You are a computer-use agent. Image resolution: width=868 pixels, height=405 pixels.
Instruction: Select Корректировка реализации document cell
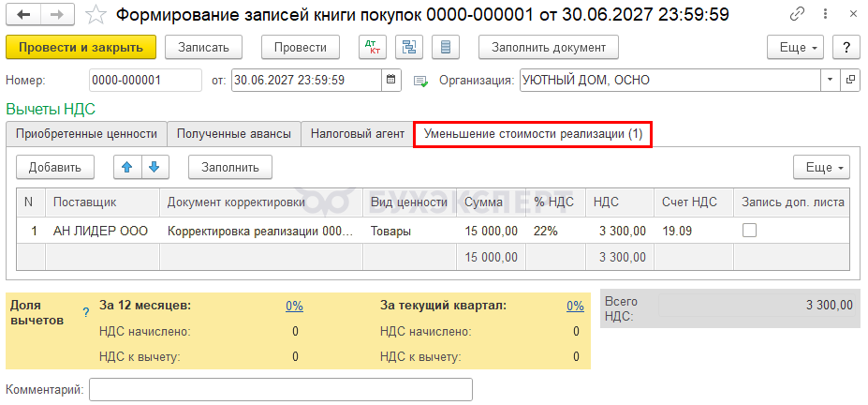[x=261, y=231]
